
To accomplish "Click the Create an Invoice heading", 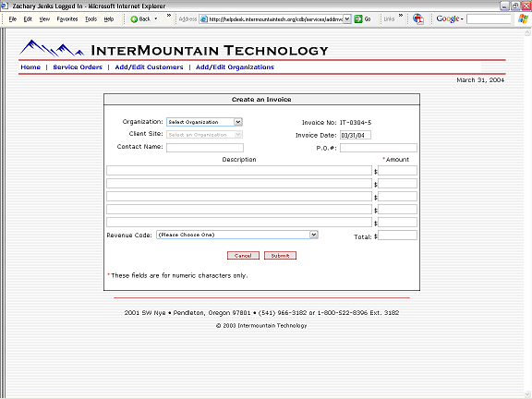I will coord(261,100).
